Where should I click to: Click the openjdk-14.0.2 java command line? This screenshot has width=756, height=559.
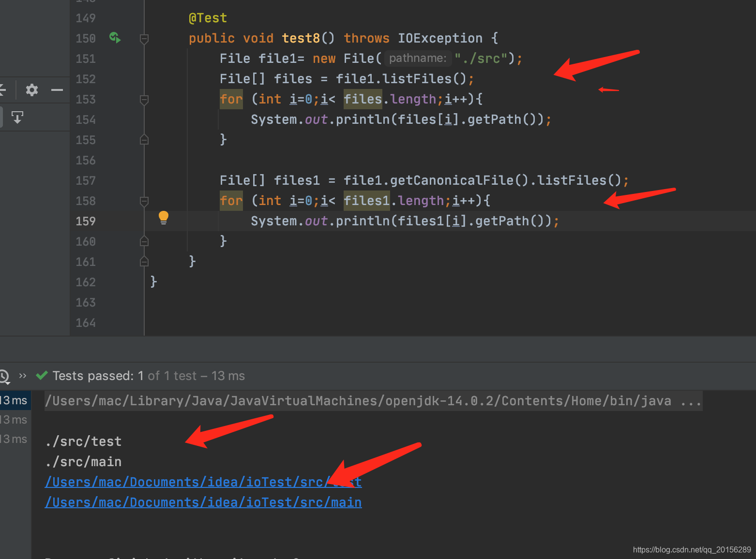(x=373, y=401)
